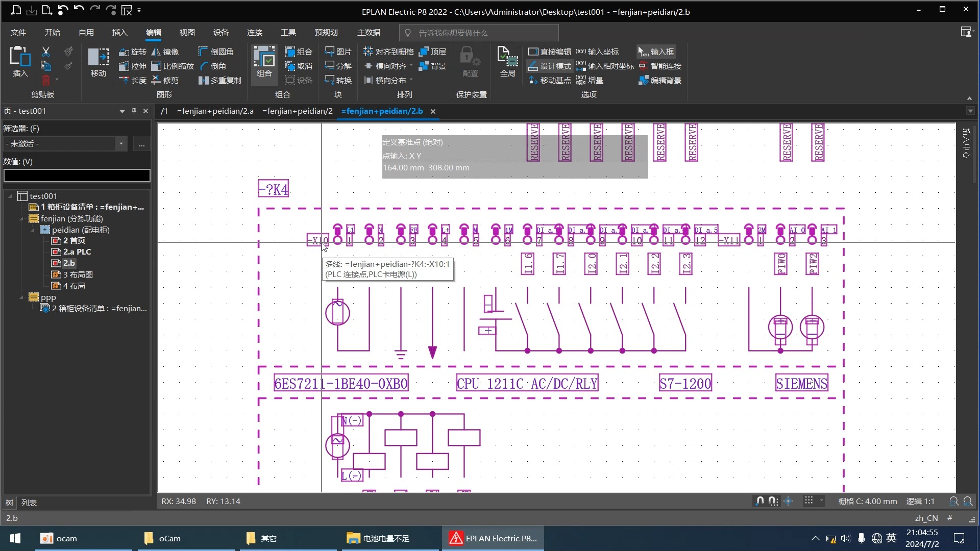Open the 文件 menu

[18, 32]
